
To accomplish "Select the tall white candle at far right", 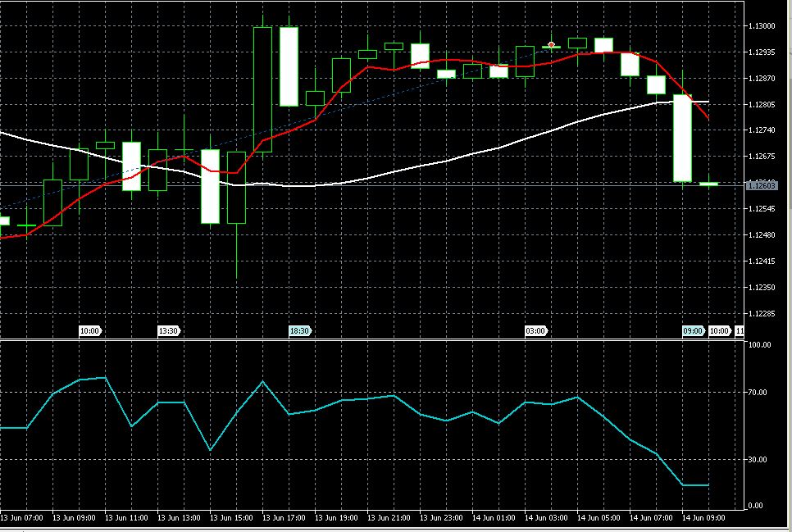I will (682, 138).
